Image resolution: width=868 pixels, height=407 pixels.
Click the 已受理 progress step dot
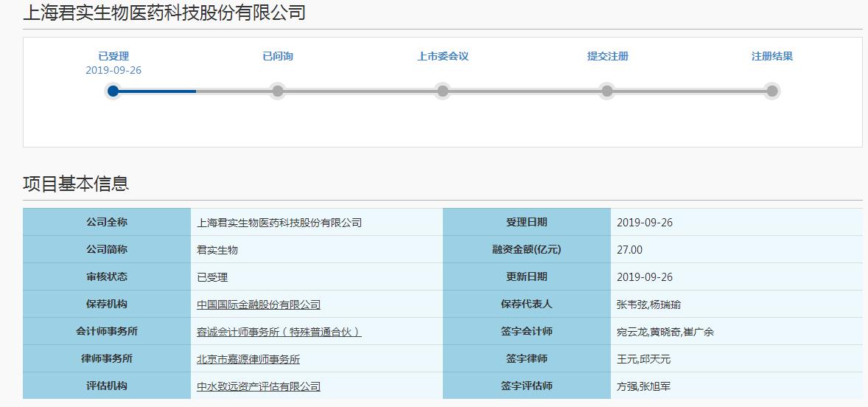coord(113,91)
